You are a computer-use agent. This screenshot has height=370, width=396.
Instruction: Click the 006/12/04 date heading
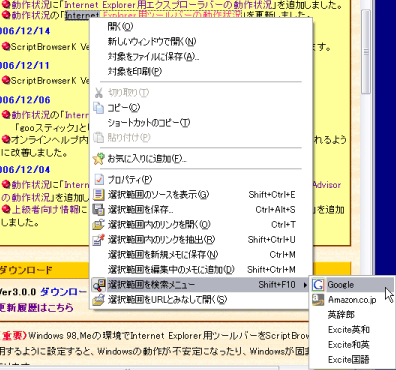coord(25,170)
